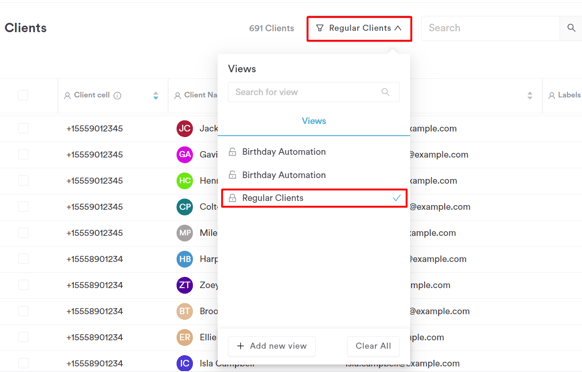This screenshot has width=582, height=372.
Task: Click the person icon in Client Name header
Action: coord(177,96)
